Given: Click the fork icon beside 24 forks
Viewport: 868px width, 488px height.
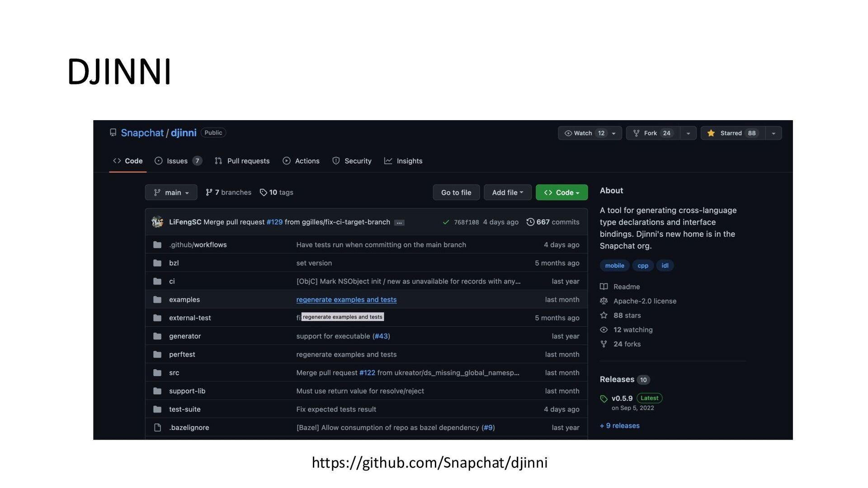Looking at the screenshot, I should click(x=604, y=344).
